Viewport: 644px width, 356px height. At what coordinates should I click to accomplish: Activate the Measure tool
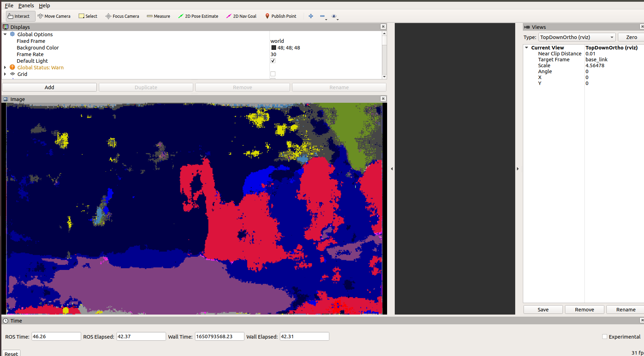coord(158,16)
